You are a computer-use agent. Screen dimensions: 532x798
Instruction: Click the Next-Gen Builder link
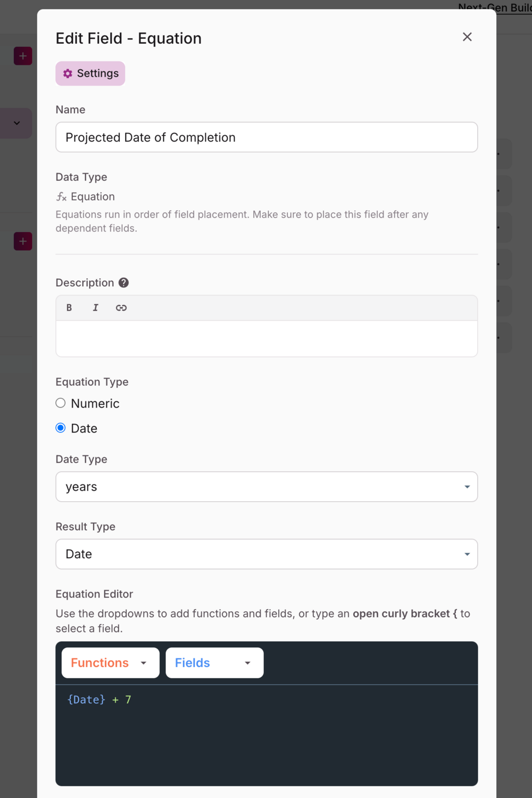click(495, 7)
